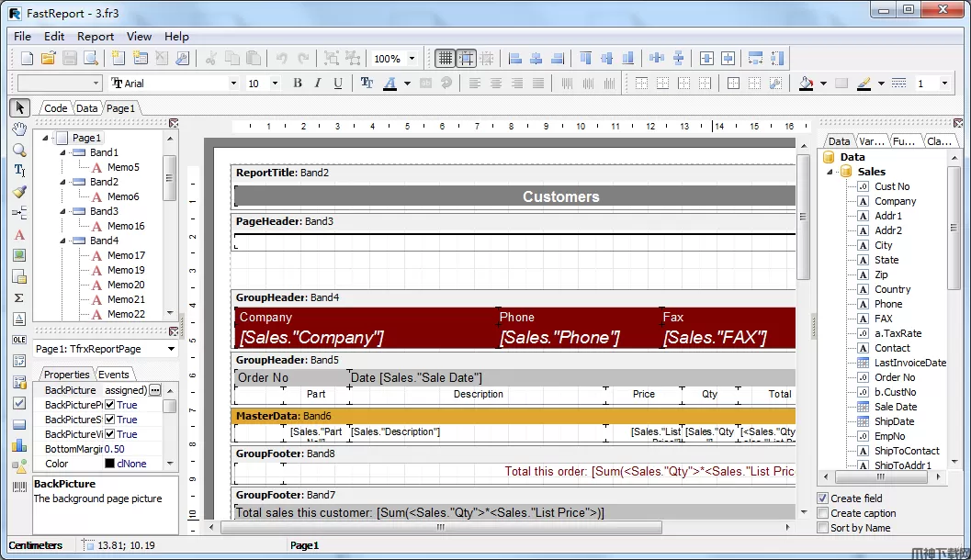
Task: Select the Zoom magnifier tool
Action: click(x=19, y=150)
